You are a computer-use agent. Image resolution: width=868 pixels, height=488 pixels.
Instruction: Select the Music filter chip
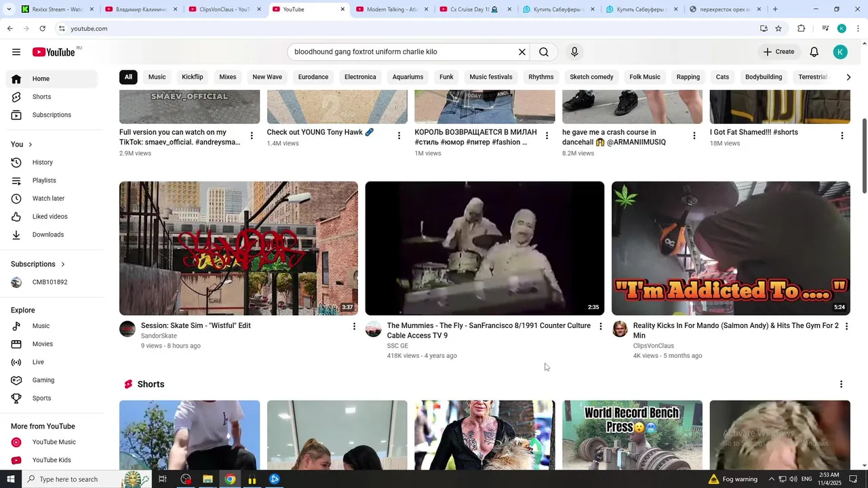click(157, 77)
